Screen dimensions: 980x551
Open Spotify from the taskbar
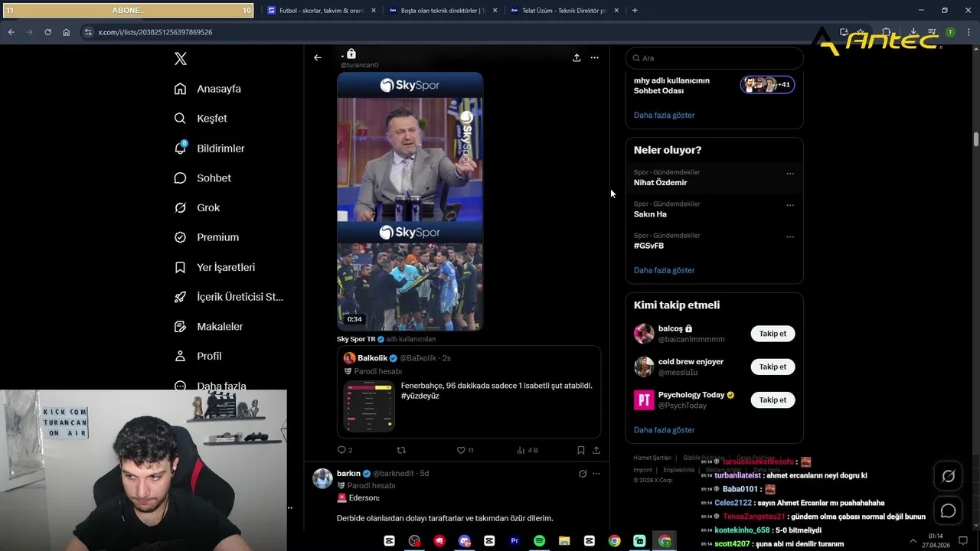(x=539, y=541)
